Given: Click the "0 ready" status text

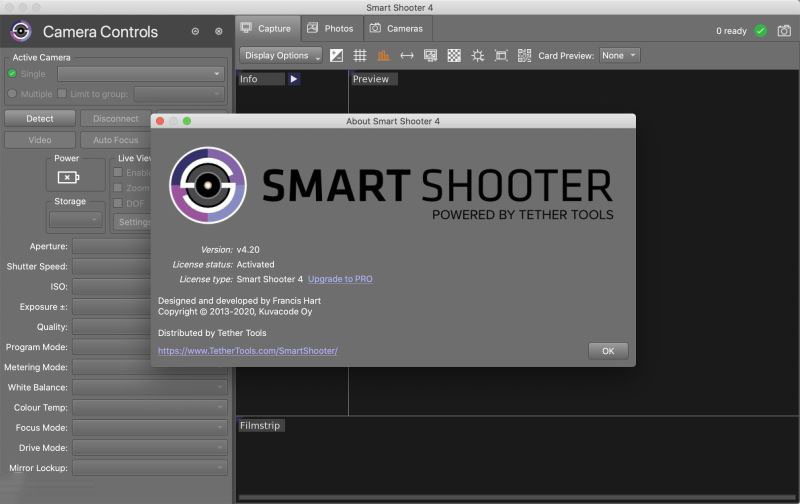Looking at the screenshot, I should click(x=731, y=31).
